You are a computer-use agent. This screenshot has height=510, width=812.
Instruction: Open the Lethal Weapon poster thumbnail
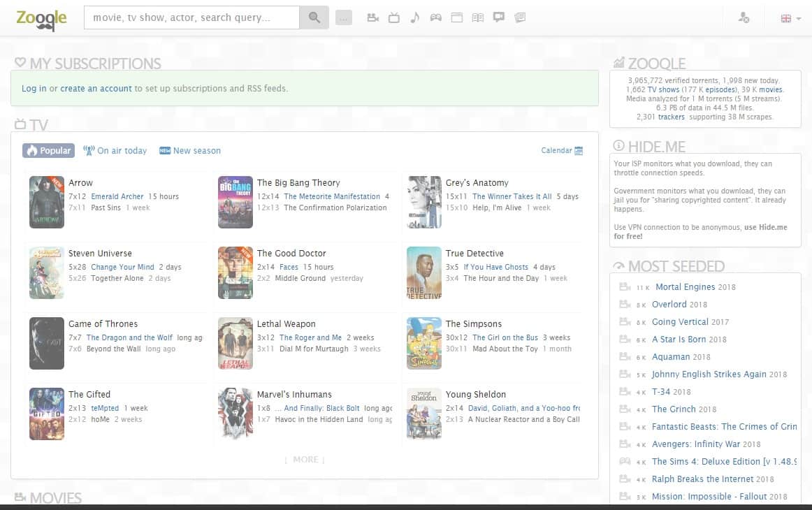[x=235, y=343]
